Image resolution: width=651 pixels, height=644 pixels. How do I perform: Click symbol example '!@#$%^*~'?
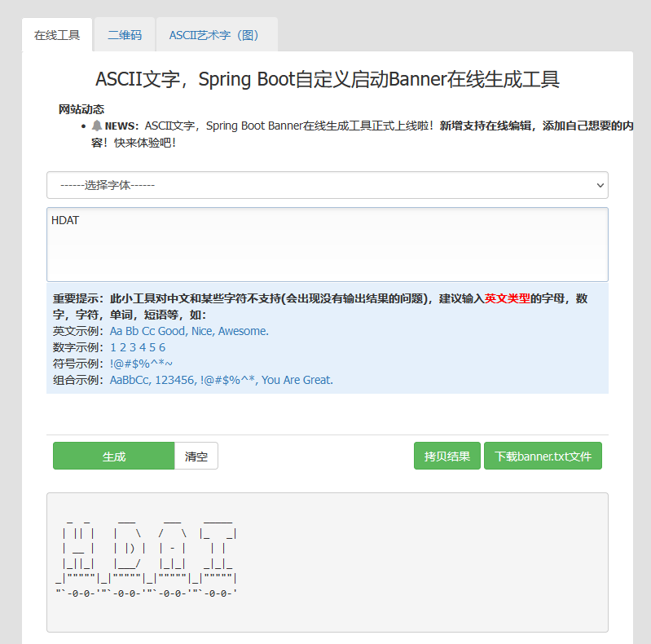pyautogui.click(x=141, y=364)
